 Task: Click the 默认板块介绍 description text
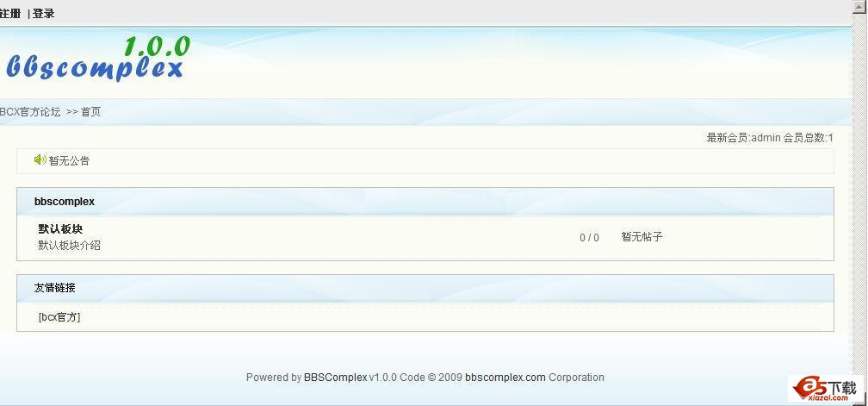pos(69,246)
